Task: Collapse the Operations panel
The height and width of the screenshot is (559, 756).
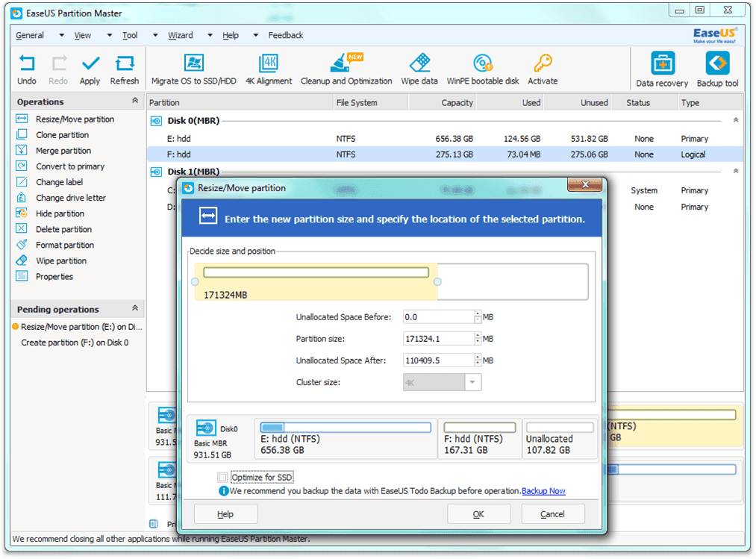Action: (x=135, y=100)
